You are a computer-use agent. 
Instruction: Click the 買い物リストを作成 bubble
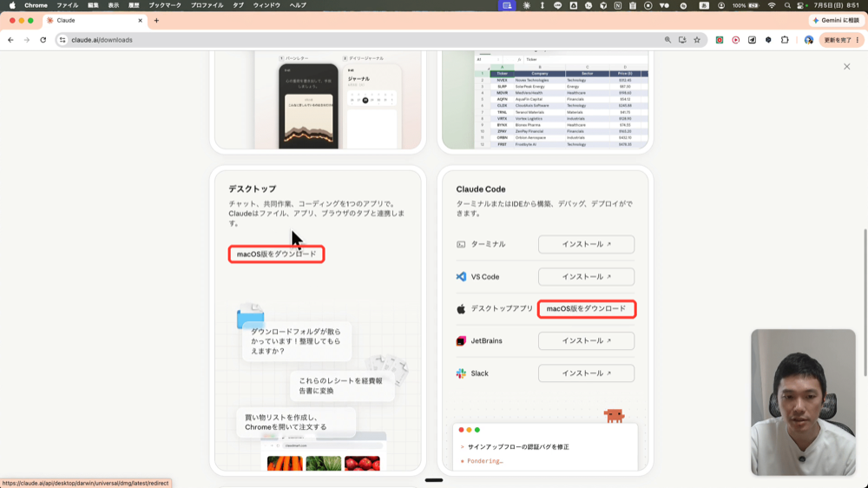tap(295, 422)
